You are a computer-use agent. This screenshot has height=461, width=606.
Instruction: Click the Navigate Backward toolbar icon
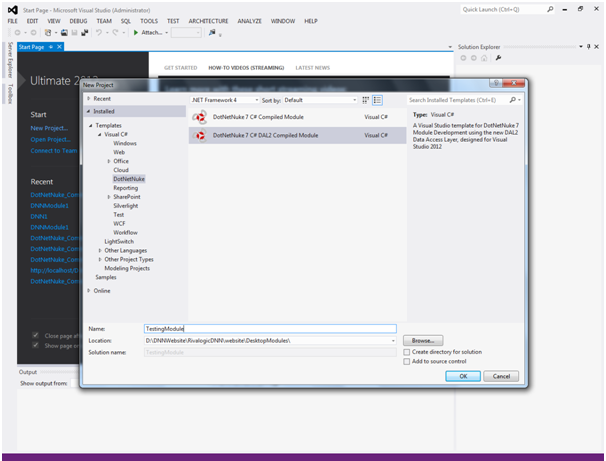click(17, 33)
